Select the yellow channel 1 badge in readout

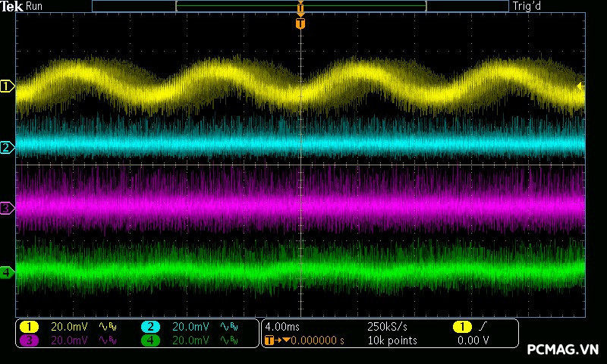29,327
